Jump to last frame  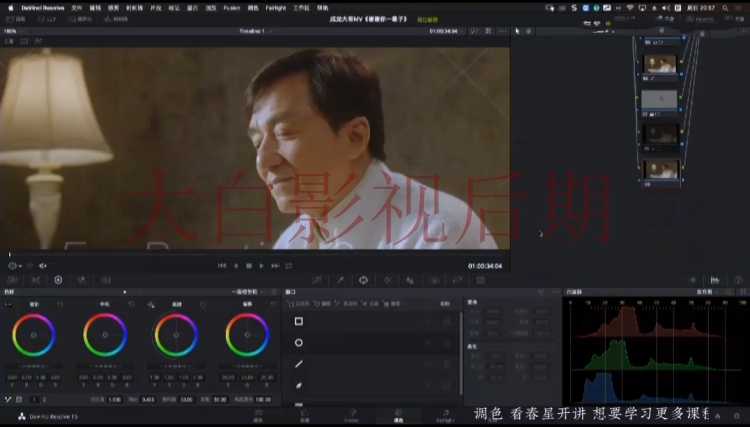[x=276, y=266]
